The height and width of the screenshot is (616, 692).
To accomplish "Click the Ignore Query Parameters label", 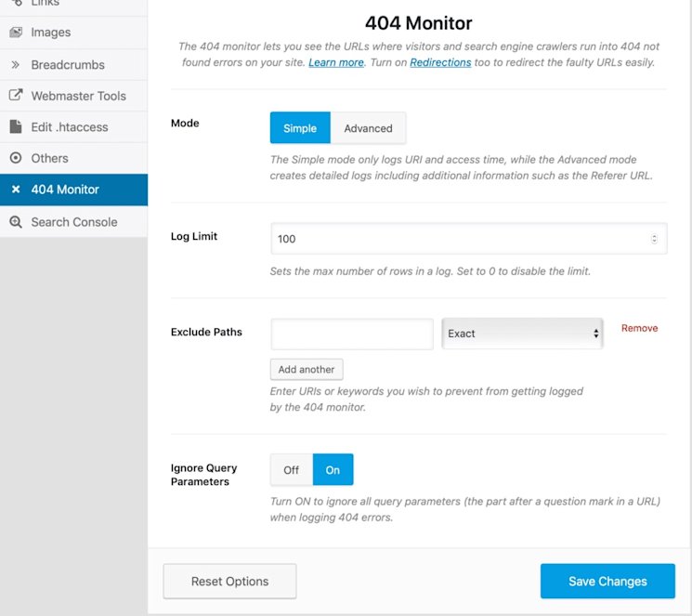I will click(x=203, y=475).
